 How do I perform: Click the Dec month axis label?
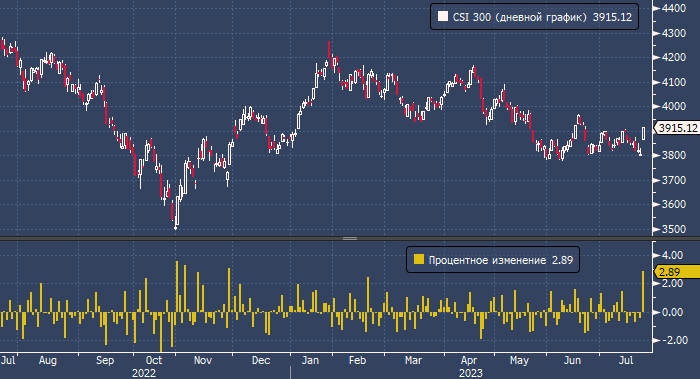click(x=261, y=360)
